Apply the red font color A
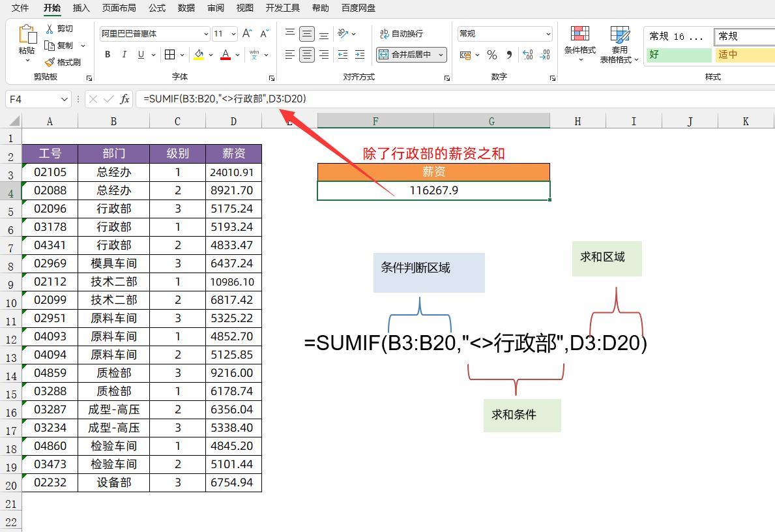Image resolution: width=775 pixels, height=532 pixels. pos(226,54)
